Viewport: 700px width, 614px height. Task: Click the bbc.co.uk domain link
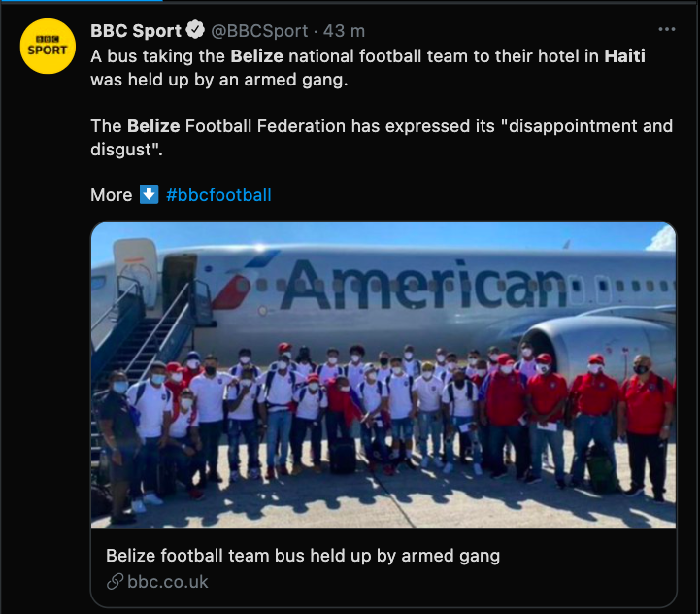pyautogui.click(x=167, y=582)
